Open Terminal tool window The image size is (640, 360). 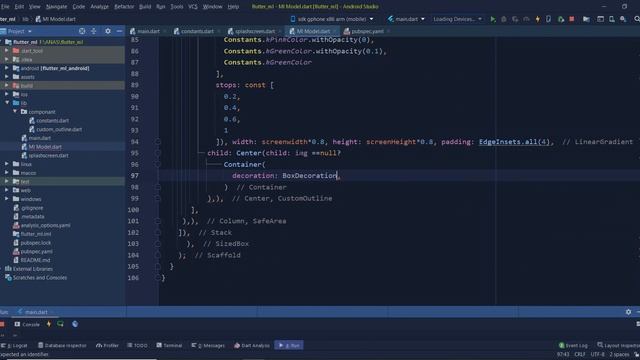pyautogui.click(x=169, y=345)
